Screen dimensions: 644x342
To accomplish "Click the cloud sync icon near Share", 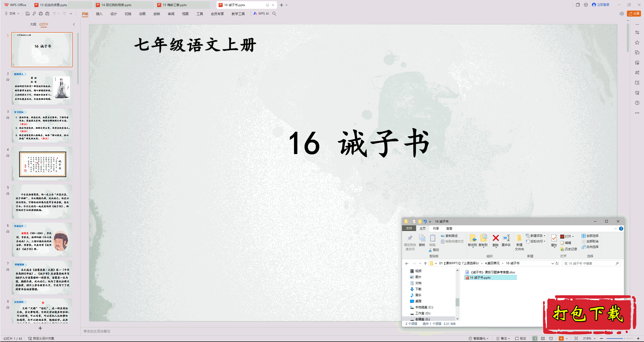I will point(622,14).
